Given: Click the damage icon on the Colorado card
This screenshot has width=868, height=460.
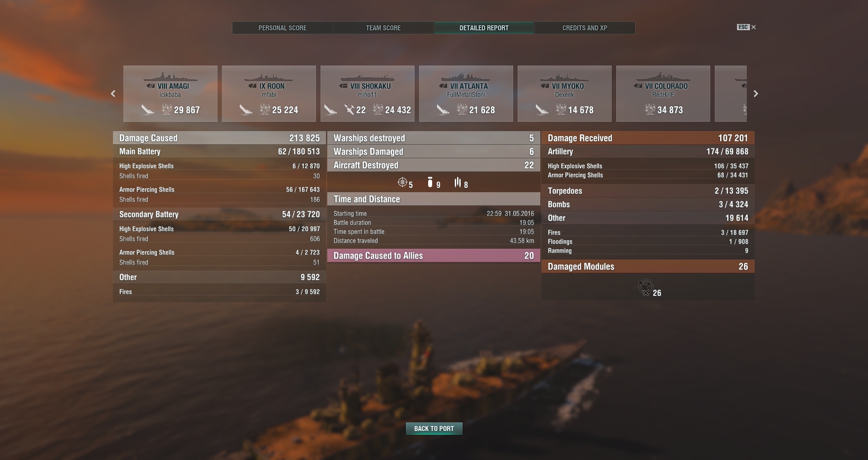Looking at the screenshot, I should pos(650,109).
